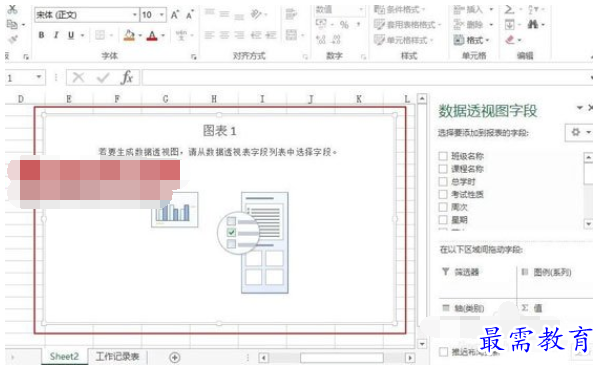The height and width of the screenshot is (371, 601).
Task: Select column F header
Action: tap(117, 99)
